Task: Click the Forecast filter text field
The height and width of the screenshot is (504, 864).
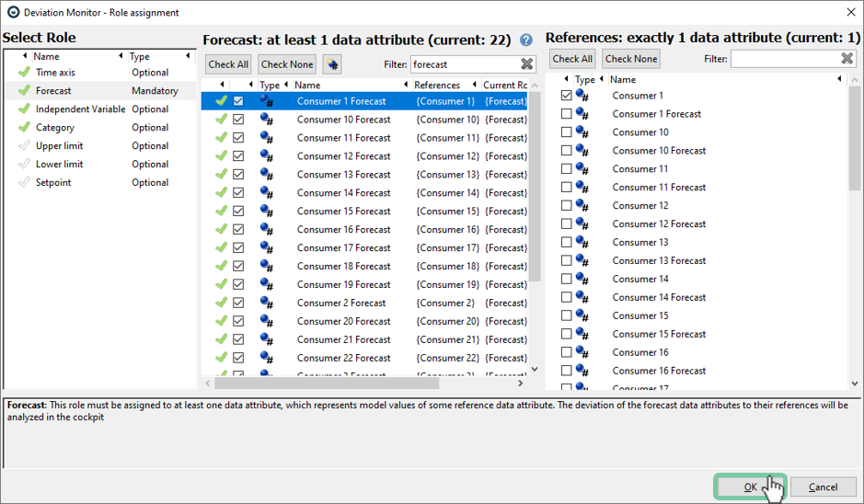Action: click(x=465, y=64)
